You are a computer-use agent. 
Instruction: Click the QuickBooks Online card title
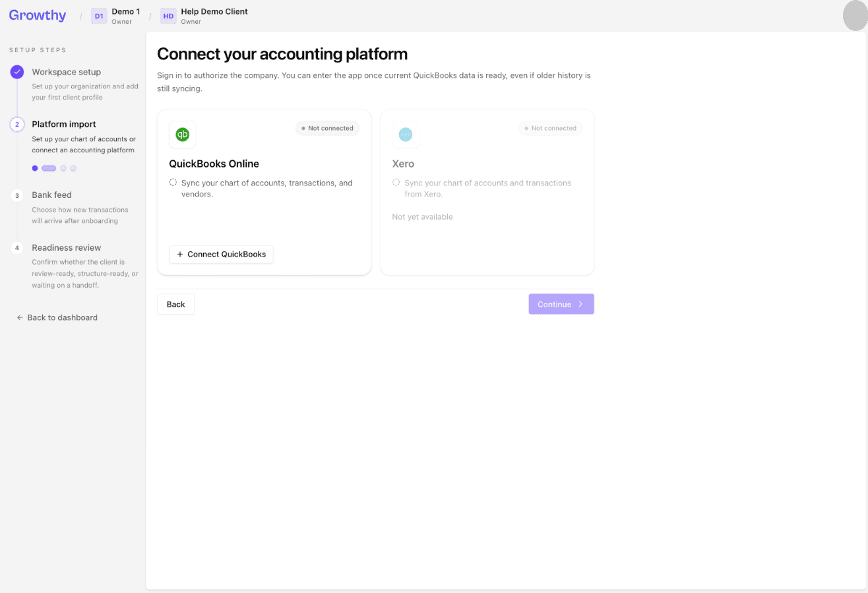[214, 164]
